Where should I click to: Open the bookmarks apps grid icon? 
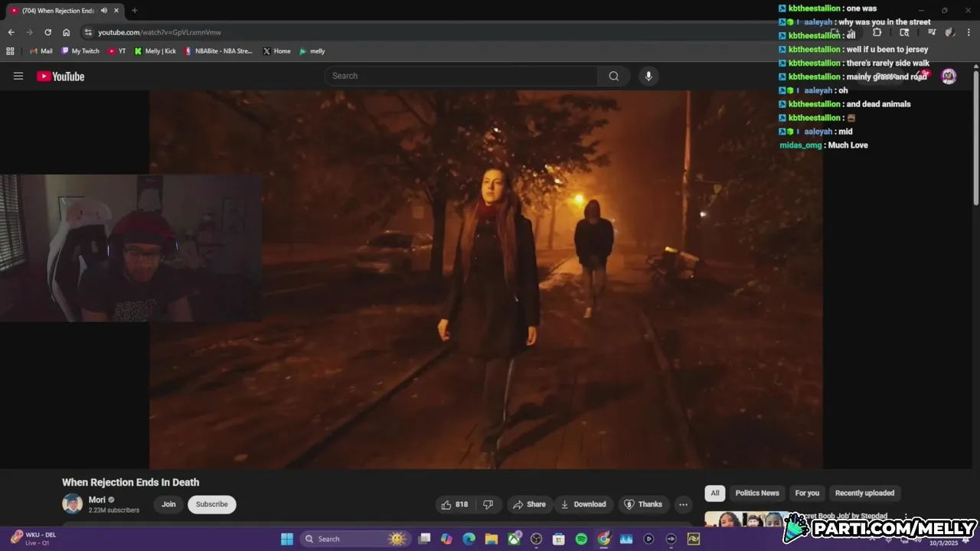(x=10, y=51)
